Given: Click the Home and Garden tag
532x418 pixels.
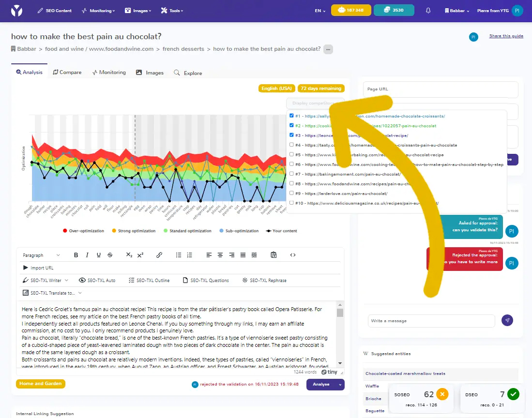Looking at the screenshot, I should point(40,384).
